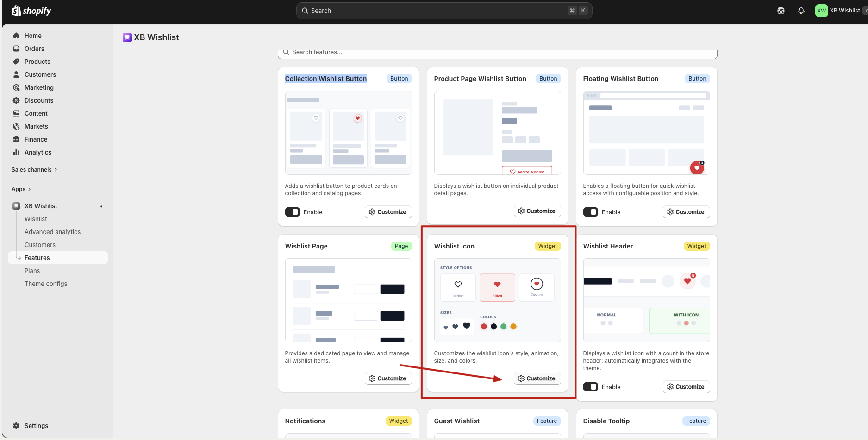Click the Wishlist Page preview image
The width and height of the screenshot is (868, 440).
click(348, 300)
